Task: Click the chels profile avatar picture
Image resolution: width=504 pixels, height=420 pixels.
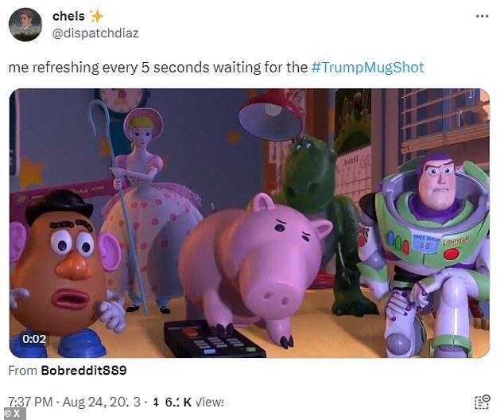Action: pos(25,25)
